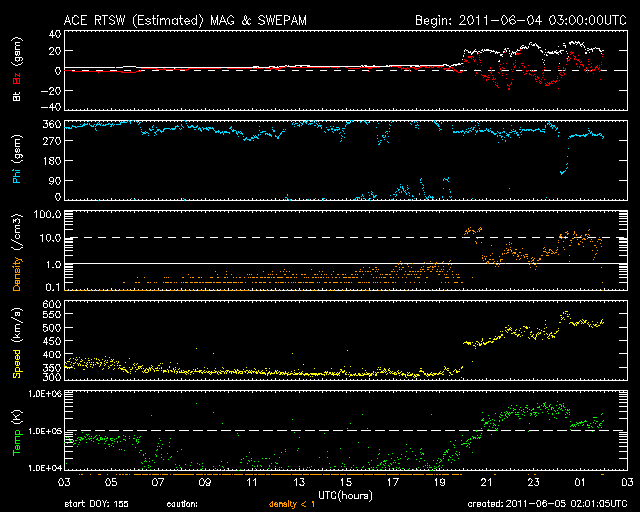Click the "360" tick on Phi axis
Screen dimensions: 640x512
coord(52,124)
